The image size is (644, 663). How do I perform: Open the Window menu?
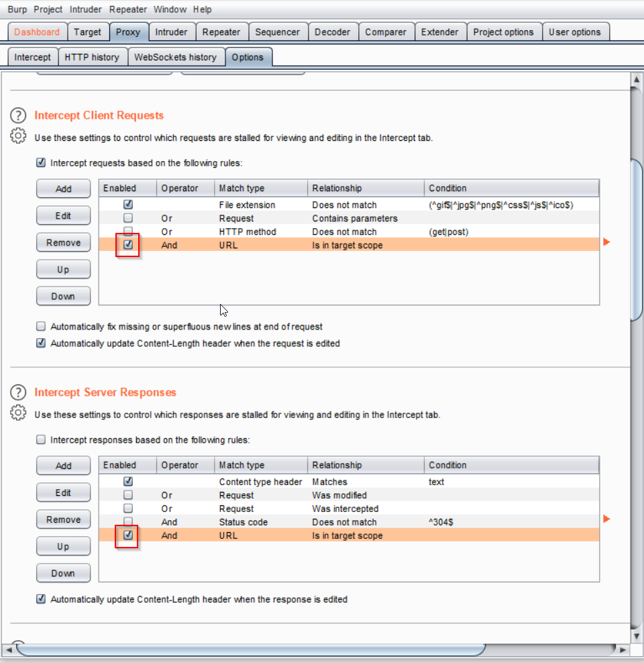170,9
